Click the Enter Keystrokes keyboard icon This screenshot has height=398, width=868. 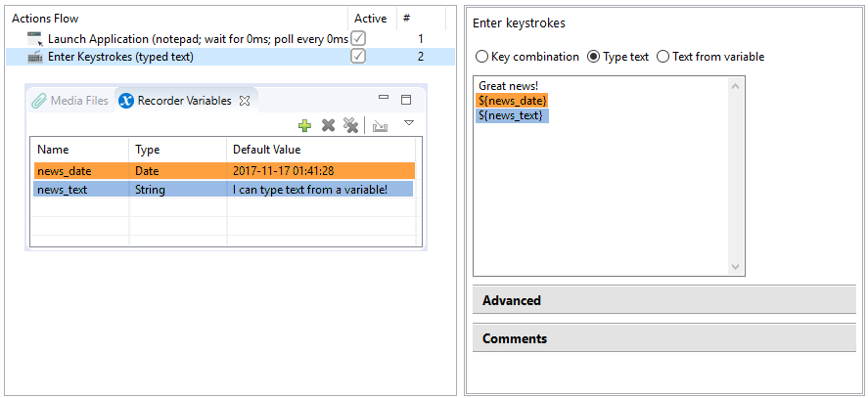click(x=35, y=57)
